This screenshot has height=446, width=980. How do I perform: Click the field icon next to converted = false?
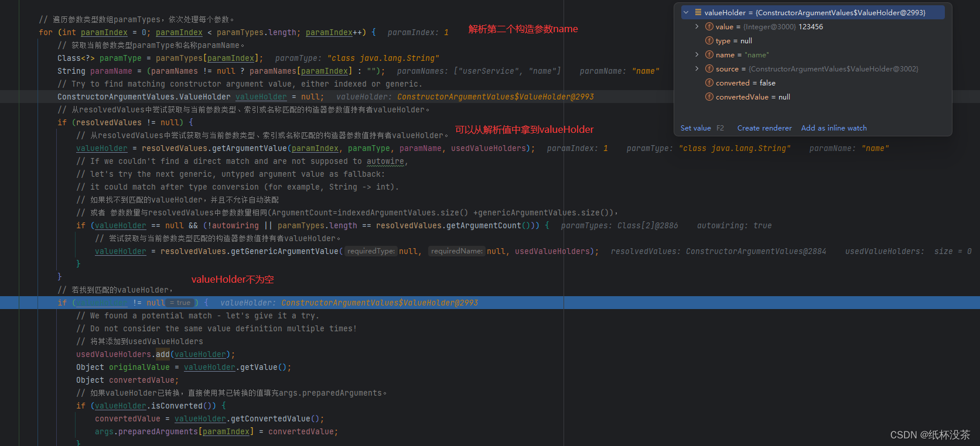click(709, 83)
